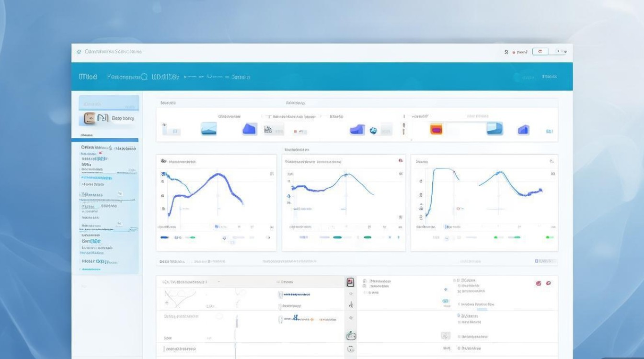This screenshot has height=359, width=644.
Task: Click the magnifier search icon in top bar
Action: coord(506,52)
